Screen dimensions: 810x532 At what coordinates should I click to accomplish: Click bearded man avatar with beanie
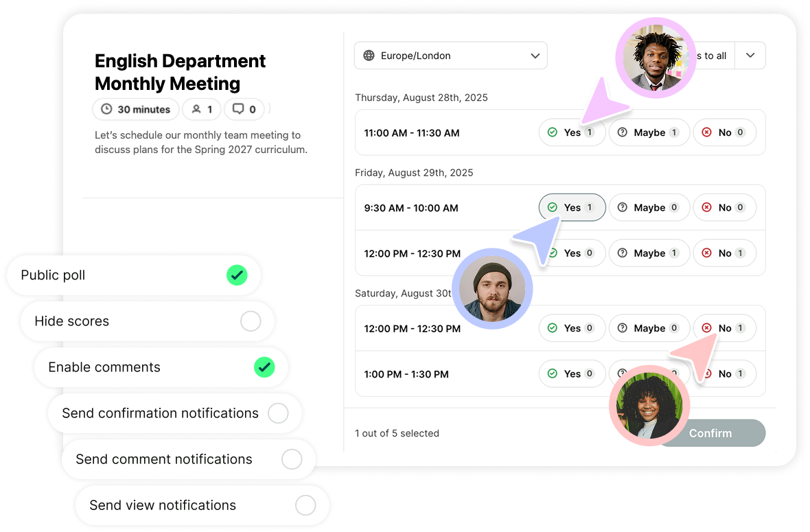[492, 289]
